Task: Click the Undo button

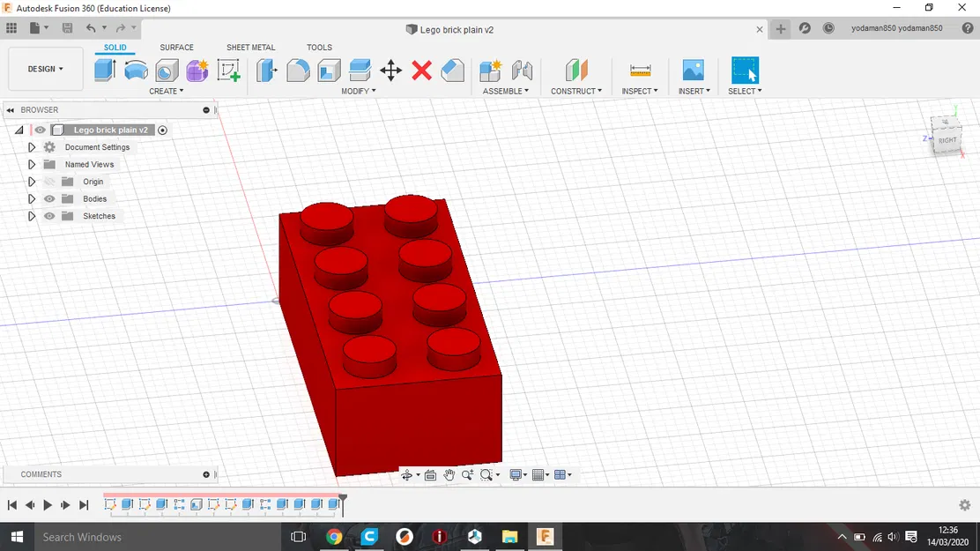Action: point(89,27)
